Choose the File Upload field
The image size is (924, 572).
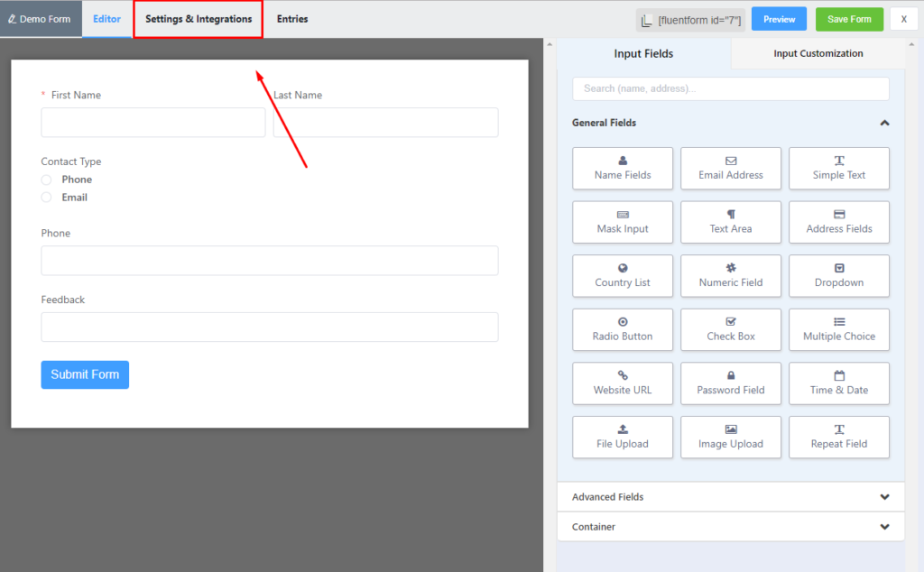coord(623,437)
